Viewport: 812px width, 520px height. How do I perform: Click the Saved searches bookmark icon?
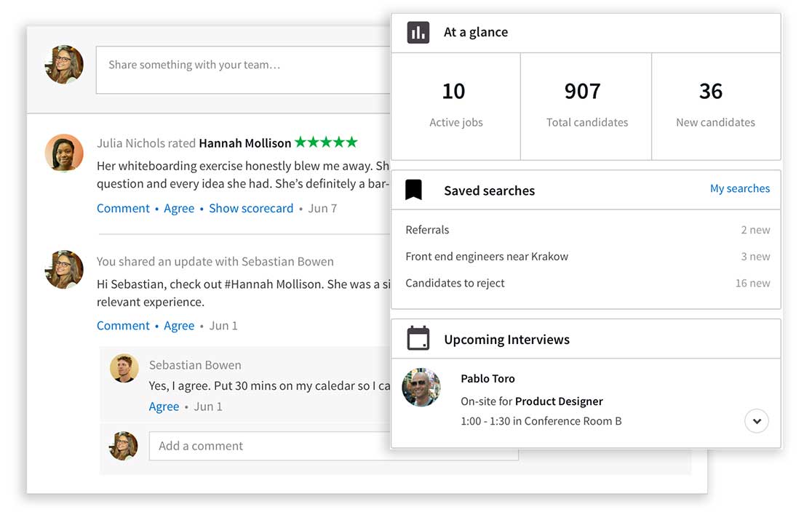tap(414, 191)
